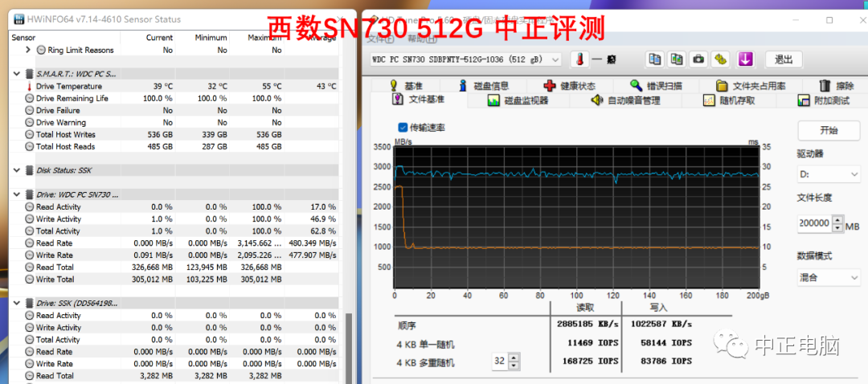868x384 pixels.
Task: Click the queue depth 32 input field
Action: (x=500, y=362)
